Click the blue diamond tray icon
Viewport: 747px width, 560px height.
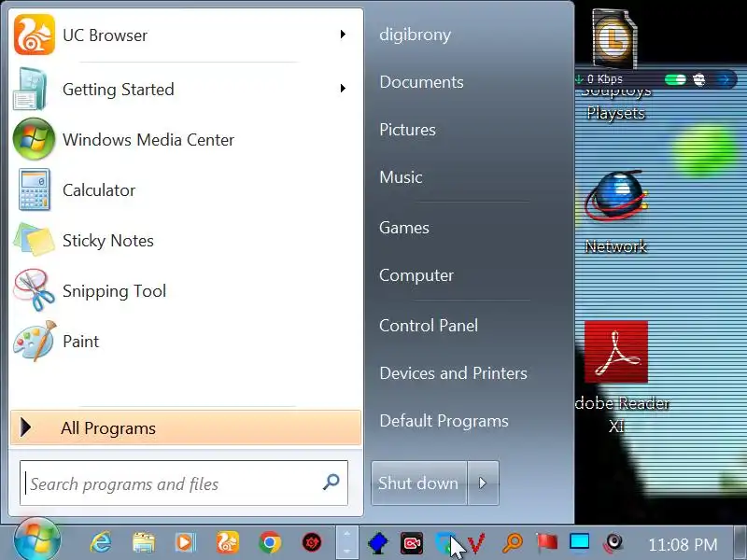378,543
